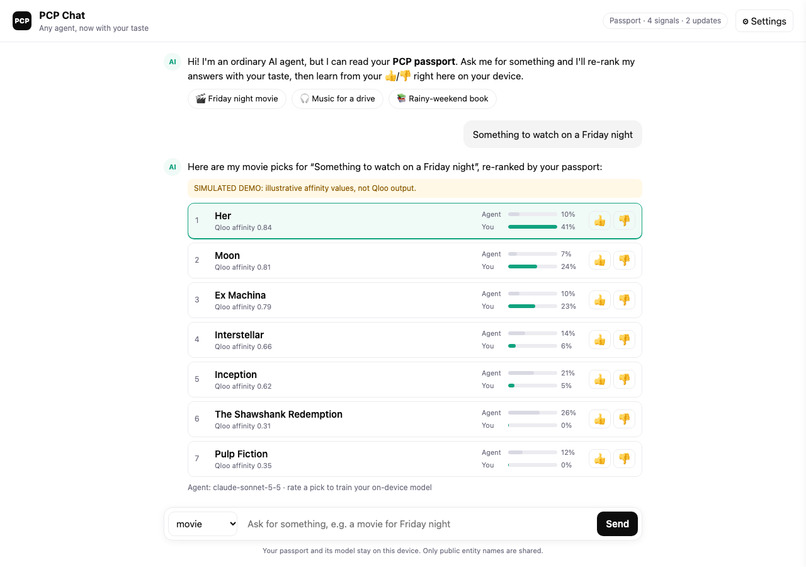Like Pulp Fiction with thumbs up
The image size is (806, 567).
pos(599,459)
